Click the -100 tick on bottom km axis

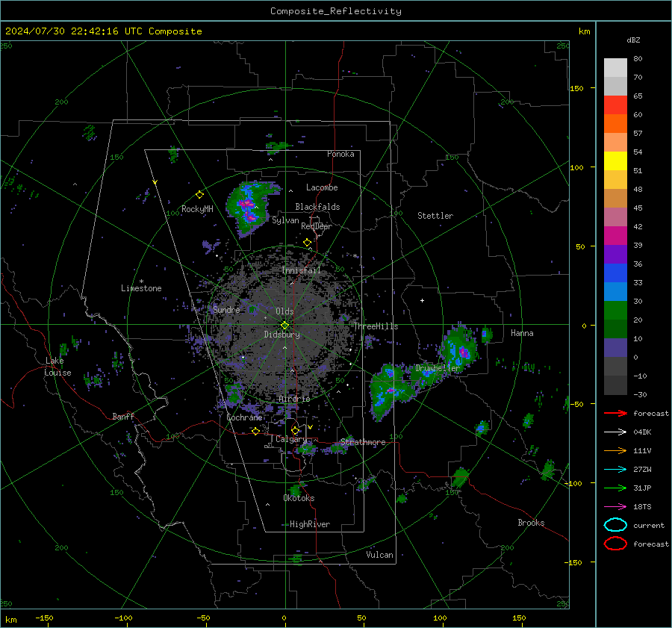tap(123, 618)
